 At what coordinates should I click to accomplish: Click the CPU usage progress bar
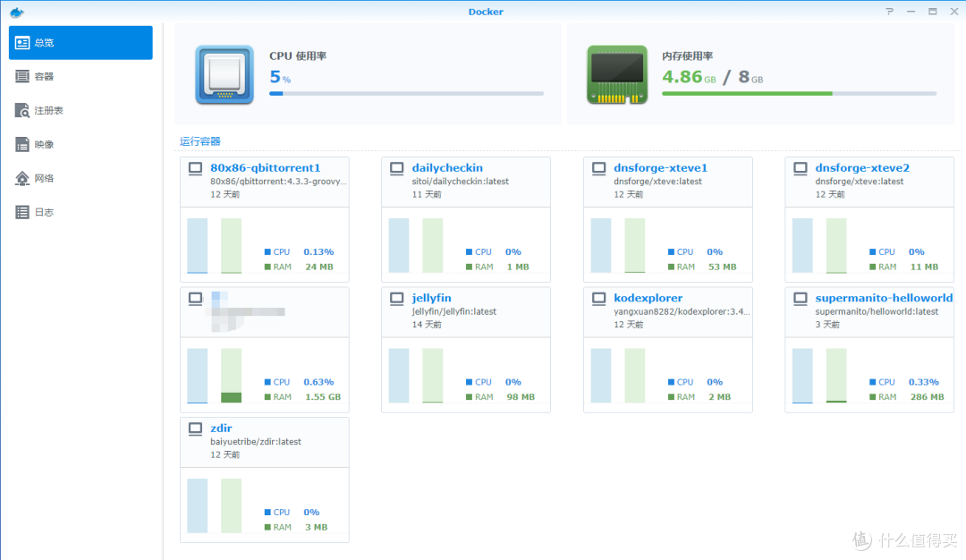pyautogui.click(x=407, y=94)
